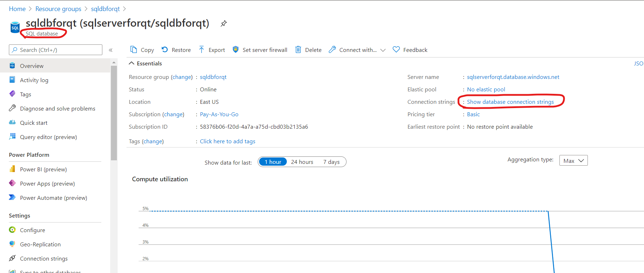Click the Query editor grid icon
The width and height of the screenshot is (644, 273).
(12, 136)
